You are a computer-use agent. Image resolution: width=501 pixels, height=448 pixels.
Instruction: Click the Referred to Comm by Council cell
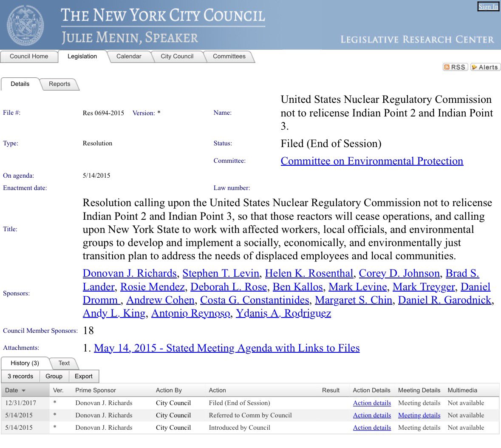[x=250, y=415]
